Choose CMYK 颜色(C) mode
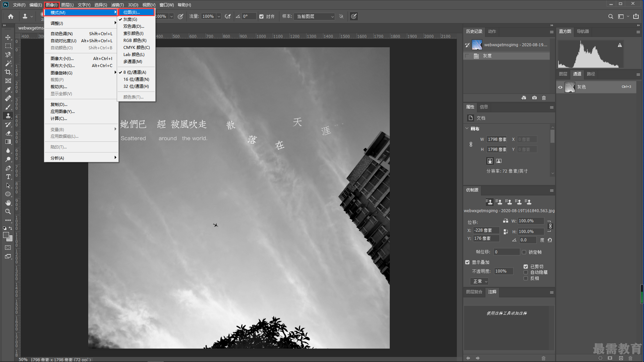 coord(137,47)
